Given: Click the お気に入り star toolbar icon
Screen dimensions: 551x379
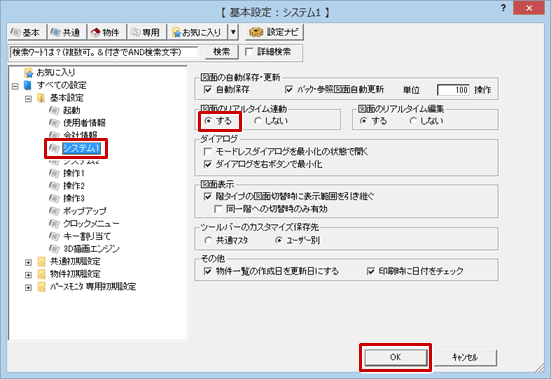Looking at the screenshot, I should 177,33.
